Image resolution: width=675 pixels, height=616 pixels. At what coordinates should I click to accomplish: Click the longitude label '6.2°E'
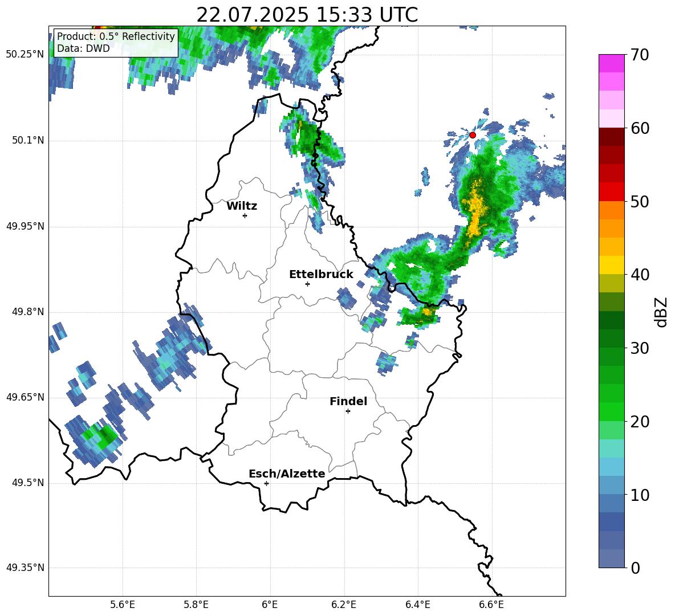coord(344,605)
